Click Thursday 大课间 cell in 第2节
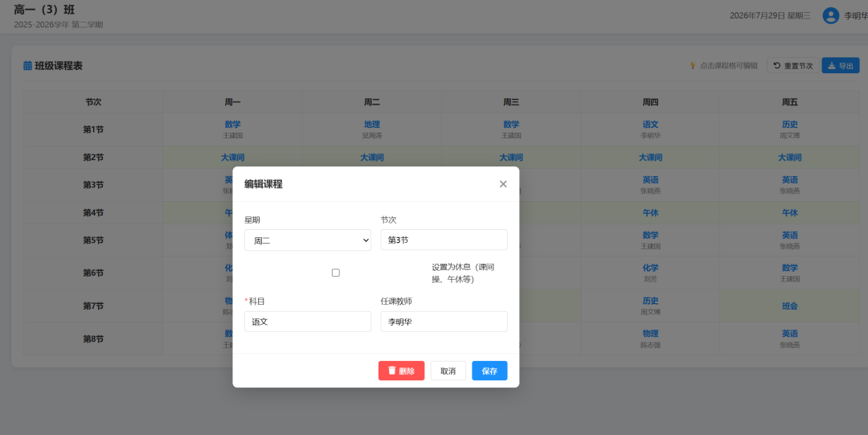Viewport: 868px width, 435px height. click(x=650, y=158)
